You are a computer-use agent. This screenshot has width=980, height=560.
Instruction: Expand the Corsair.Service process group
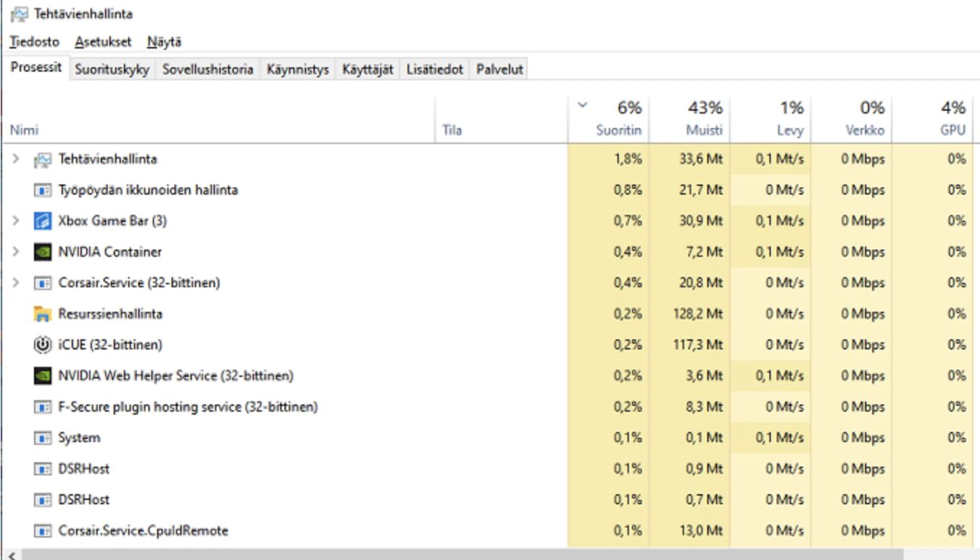pos(14,282)
